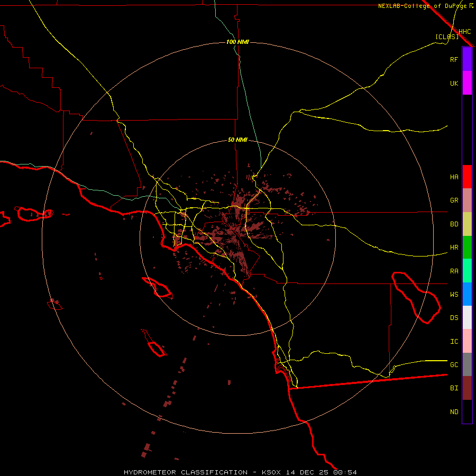Click the ND black legend block
This screenshot has width=476, height=476.
467,411
